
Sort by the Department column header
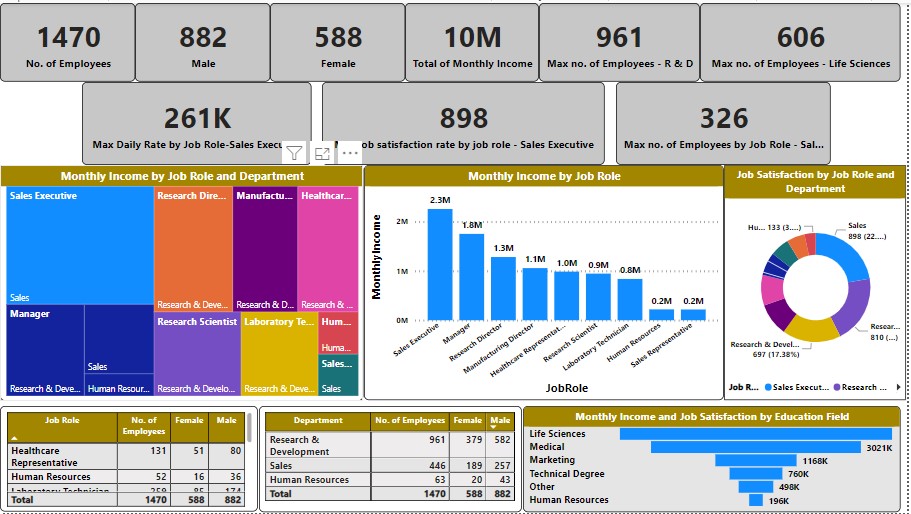[319, 421]
